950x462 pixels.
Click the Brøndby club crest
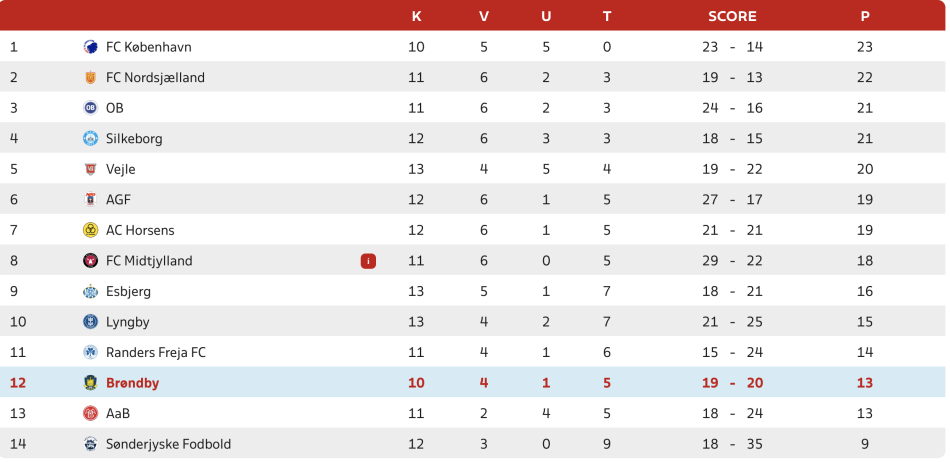(x=90, y=383)
